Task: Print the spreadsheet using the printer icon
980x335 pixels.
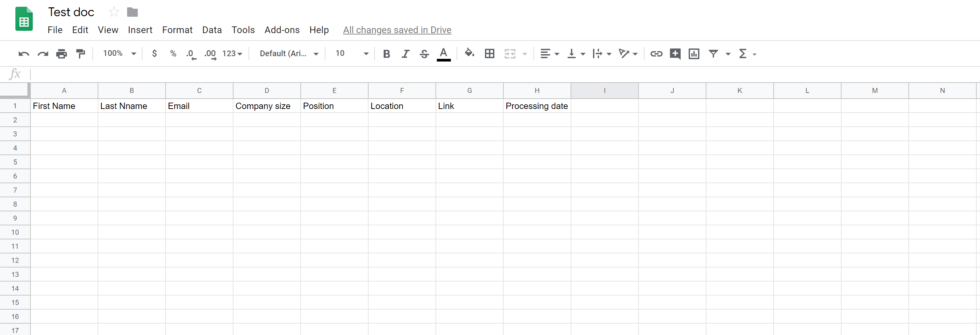Action: pyautogui.click(x=61, y=53)
